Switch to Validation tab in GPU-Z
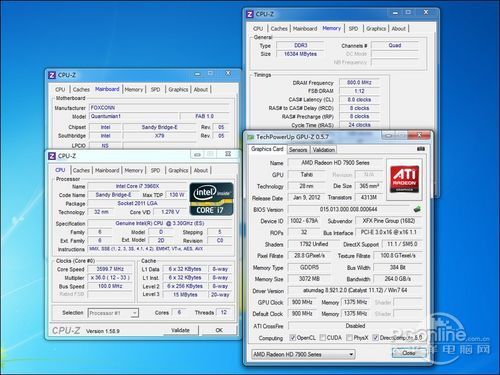500x375 pixels. (324, 150)
